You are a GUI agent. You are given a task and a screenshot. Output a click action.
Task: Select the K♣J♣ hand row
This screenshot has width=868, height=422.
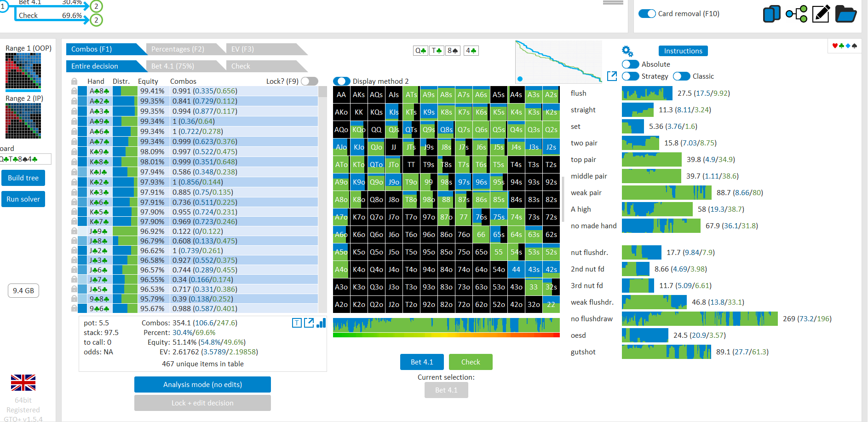(198, 172)
